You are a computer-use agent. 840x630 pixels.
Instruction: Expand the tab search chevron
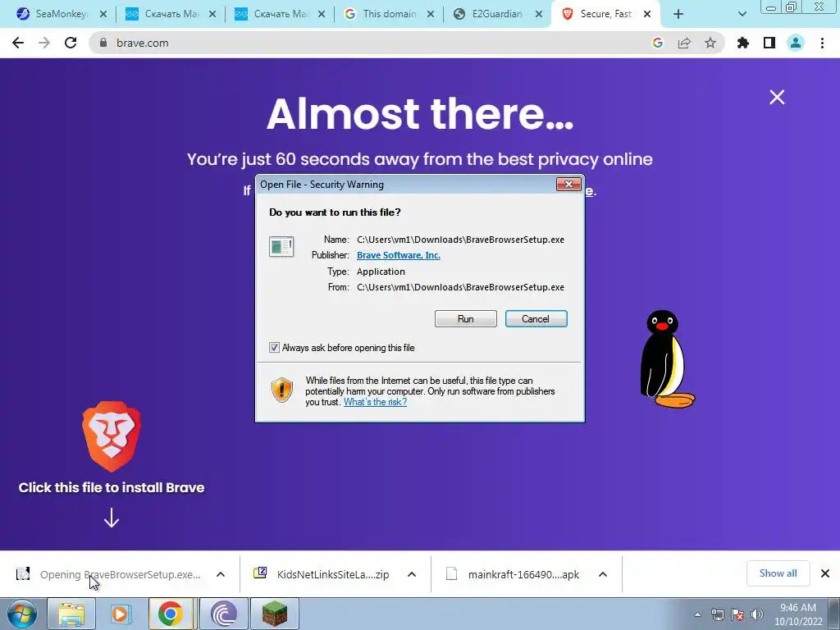[742, 15]
